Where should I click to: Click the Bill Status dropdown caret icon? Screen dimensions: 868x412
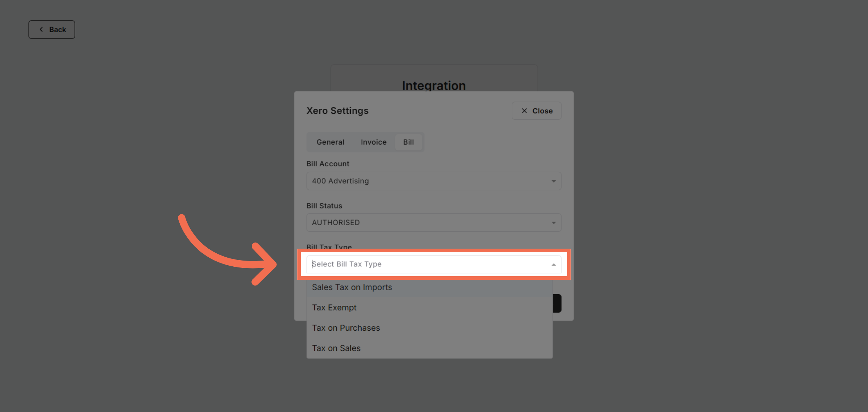pyautogui.click(x=553, y=223)
